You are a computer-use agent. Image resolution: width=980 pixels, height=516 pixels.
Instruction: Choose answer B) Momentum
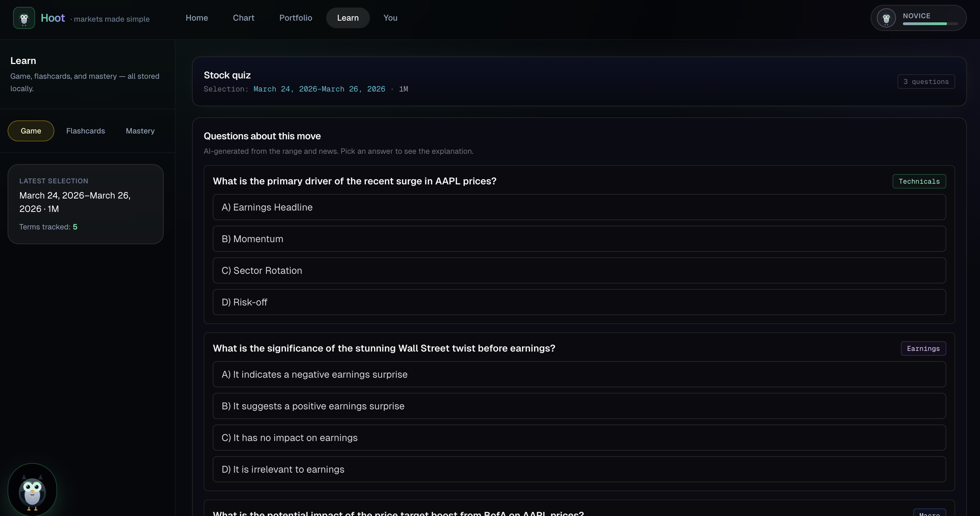pyautogui.click(x=579, y=239)
